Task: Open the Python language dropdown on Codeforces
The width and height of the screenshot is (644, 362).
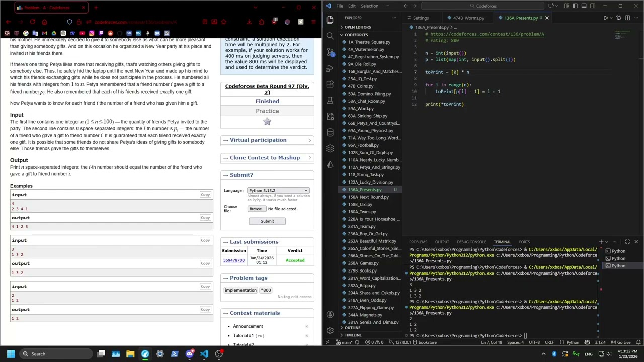Action: (x=278, y=190)
